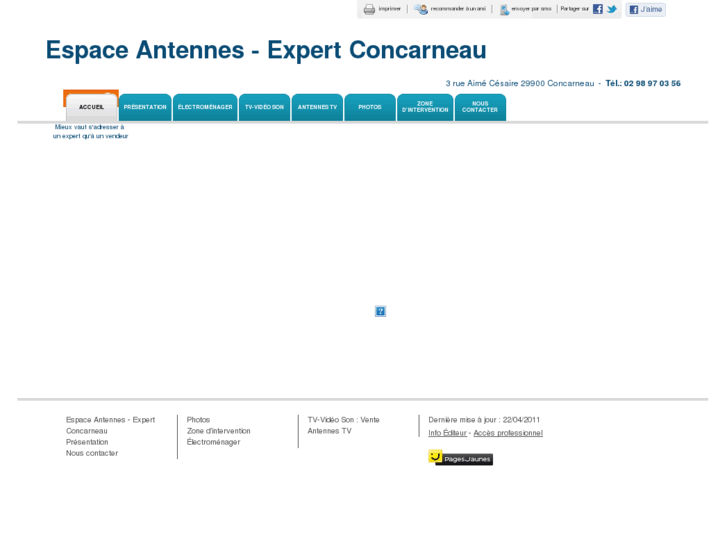Click the Espace Antennes - Expert Concarneau title
This screenshot has width=727, height=545.
266,50
